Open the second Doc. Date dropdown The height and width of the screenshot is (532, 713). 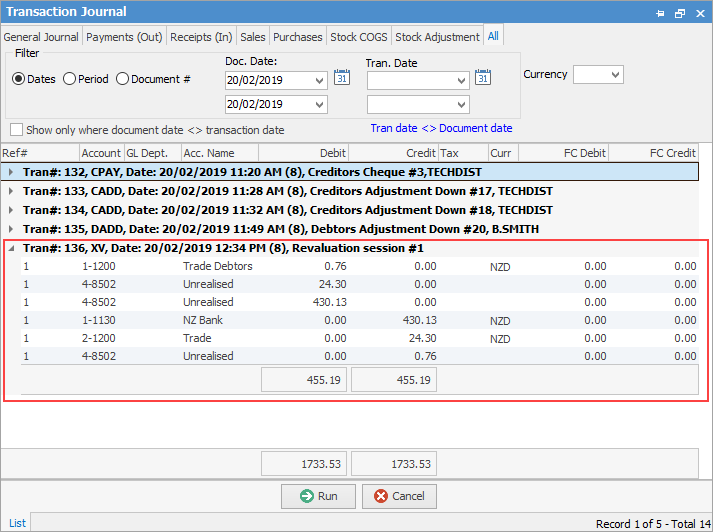pyautogui.click(x=319, y=104)
